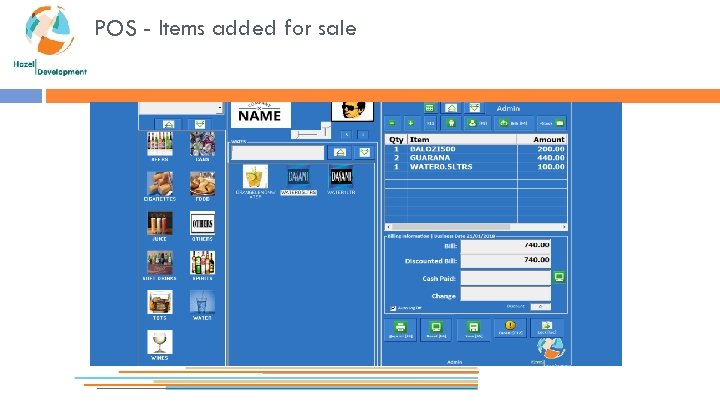Open the Beers category

point(160,146)
